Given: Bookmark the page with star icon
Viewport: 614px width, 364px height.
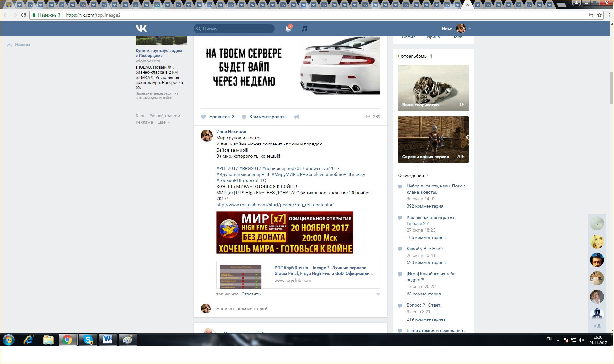Looking at the screenshot, I should pyautogui.click(x=599, y=15).
